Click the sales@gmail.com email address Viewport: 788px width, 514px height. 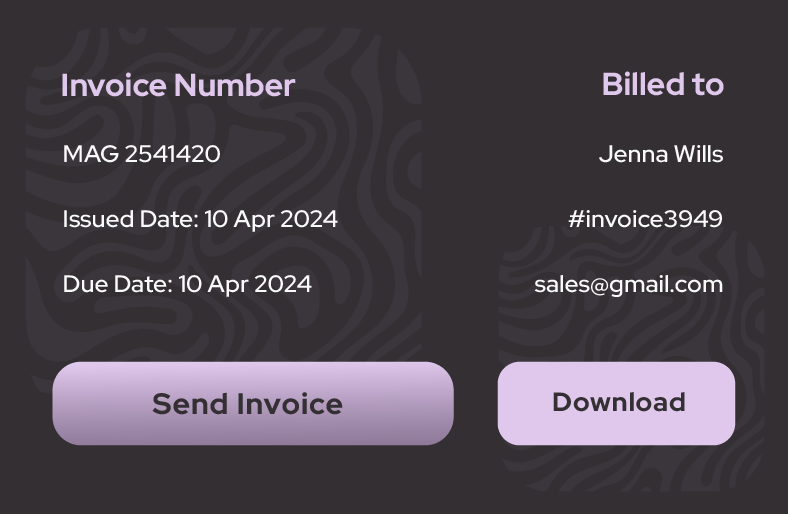628,284
